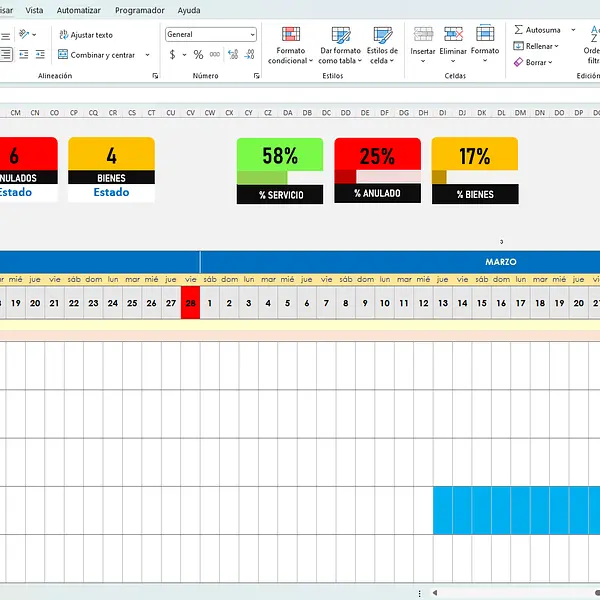Expand the currency format dropdown arrow
Viewport: 600px width, 600px height.
tap(184, 55)
